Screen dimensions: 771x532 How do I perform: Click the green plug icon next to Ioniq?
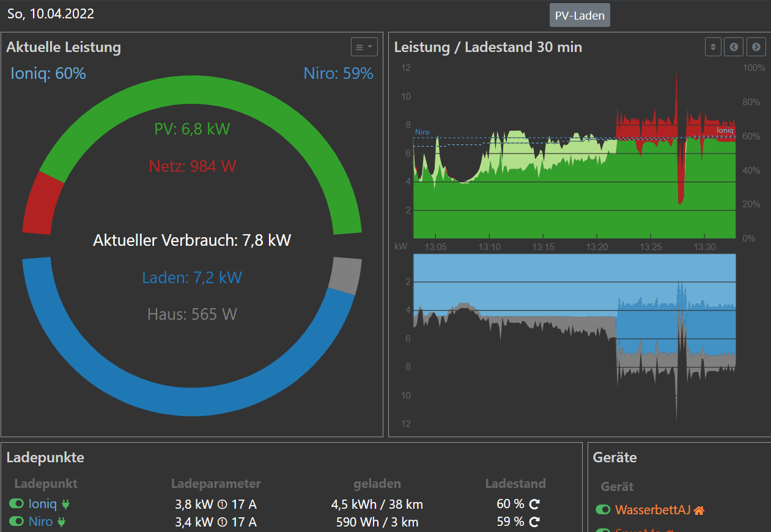point(67,504)
